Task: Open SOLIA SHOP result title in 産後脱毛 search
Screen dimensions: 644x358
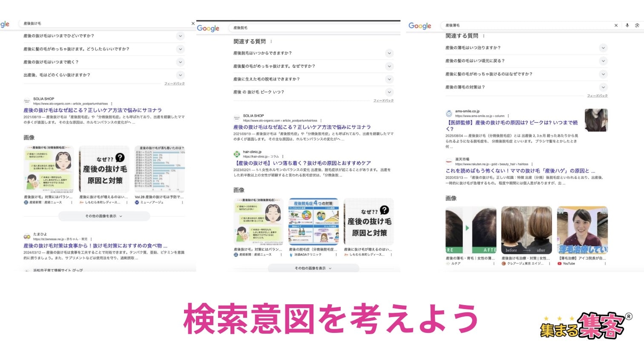Action: tap(302, 127)
